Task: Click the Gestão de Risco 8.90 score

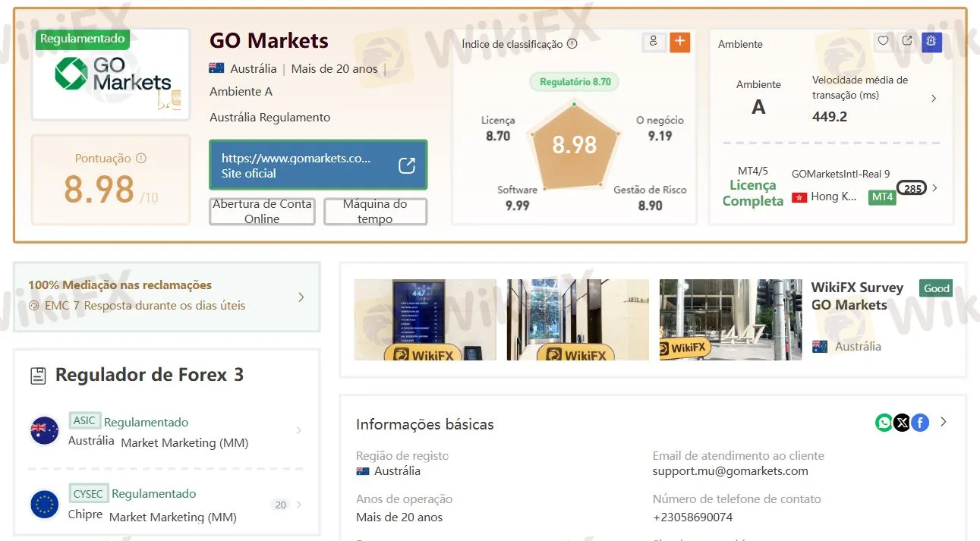Action: [651, 198]
